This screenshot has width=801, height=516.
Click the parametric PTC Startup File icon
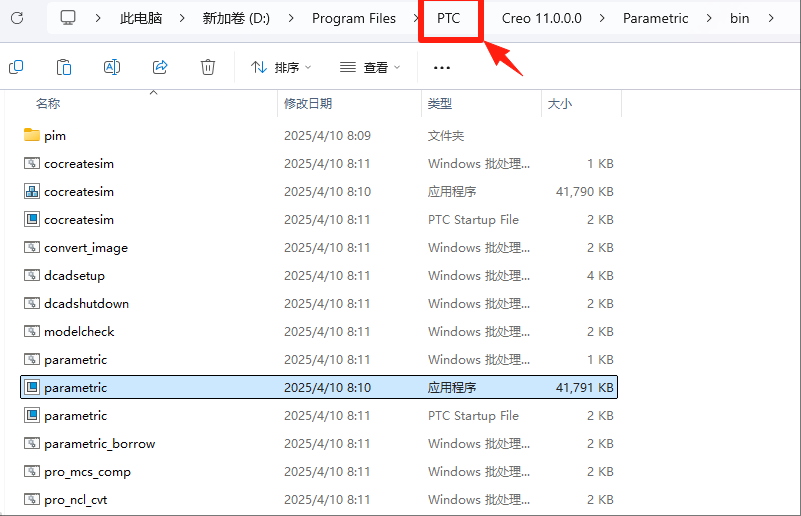[x=32, y=415]
